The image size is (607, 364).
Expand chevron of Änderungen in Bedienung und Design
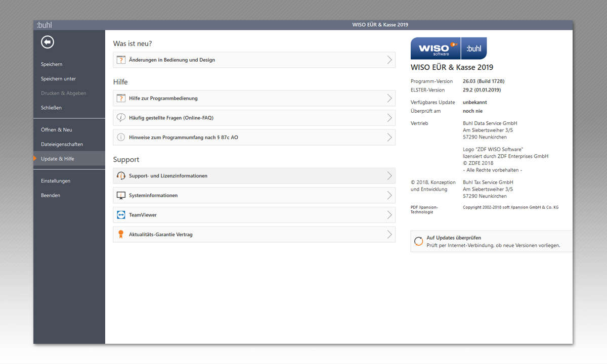click(389, 60)
